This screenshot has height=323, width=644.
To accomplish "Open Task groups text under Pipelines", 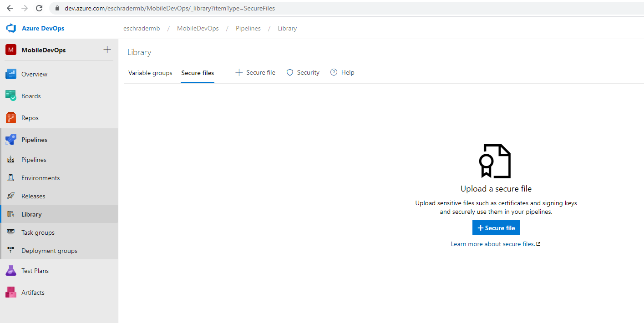I will (38, 232).
